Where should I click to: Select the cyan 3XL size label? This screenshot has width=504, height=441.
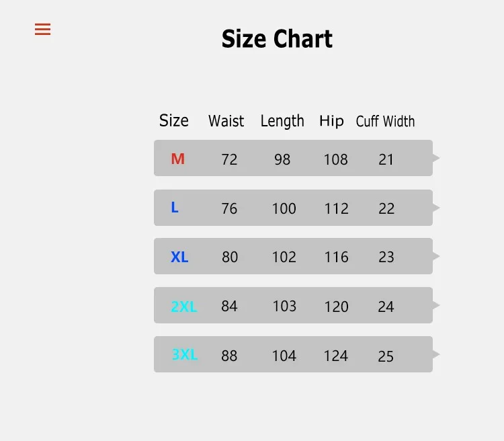(185, 355)
